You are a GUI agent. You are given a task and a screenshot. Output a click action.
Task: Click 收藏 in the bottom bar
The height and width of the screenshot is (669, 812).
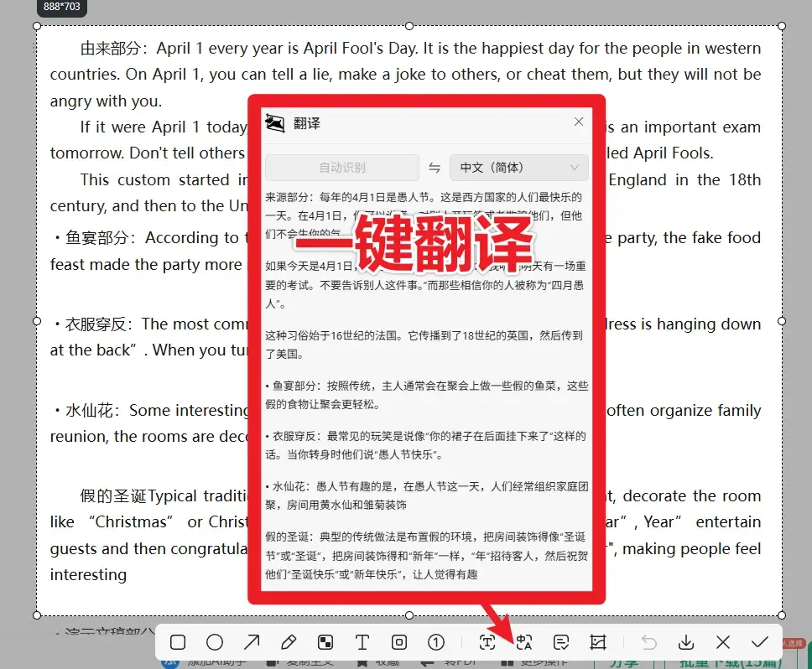(x=382, y=662)
